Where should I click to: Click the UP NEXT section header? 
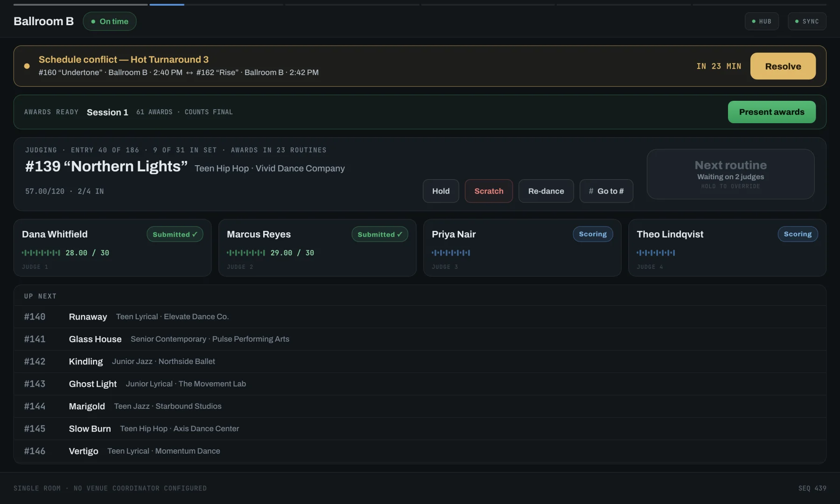[40, 296]
